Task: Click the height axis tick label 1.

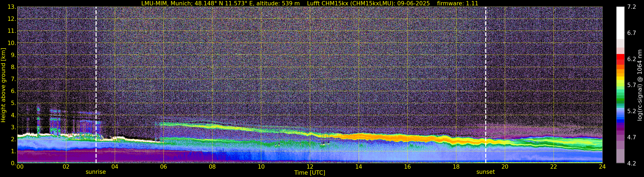Action: (x=13, y=151)
